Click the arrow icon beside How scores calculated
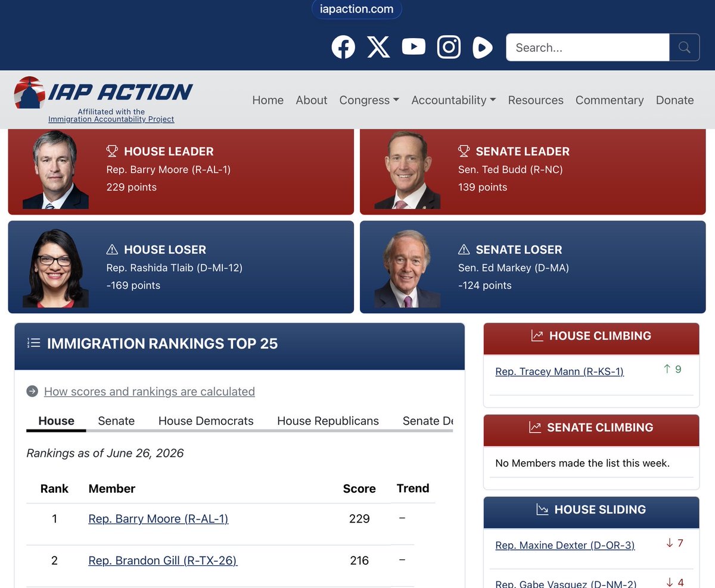 pyautogui.click(x=32, y=391)
